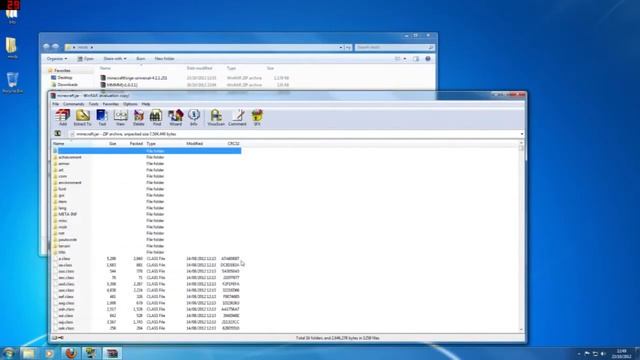
Task: Open the Organize dropdown in Explorer
Action: (x=57, y=59)
